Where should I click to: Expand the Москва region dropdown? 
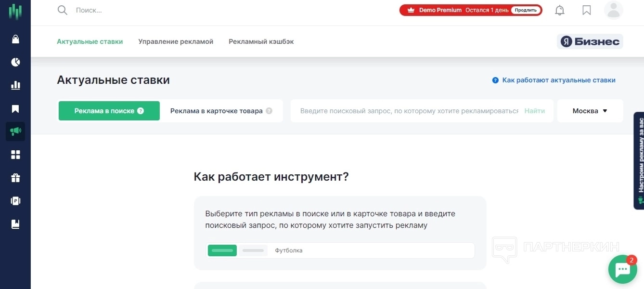pos(590,111)
